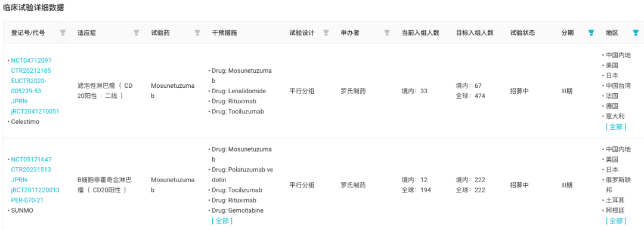Expand all interventions for SUNMO trial
The image size is (644, 230).
coord(222,221)
